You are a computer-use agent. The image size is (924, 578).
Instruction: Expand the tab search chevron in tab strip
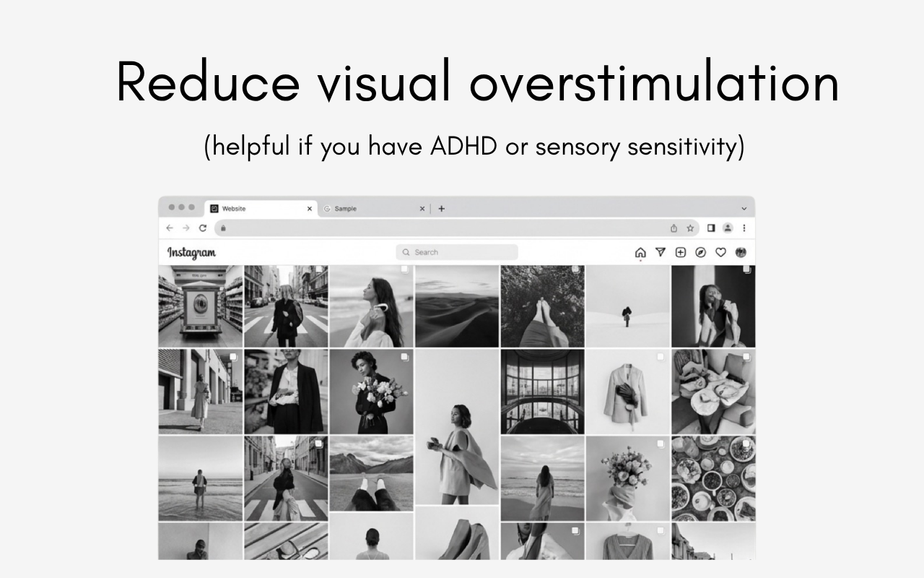tap(744, 209)
